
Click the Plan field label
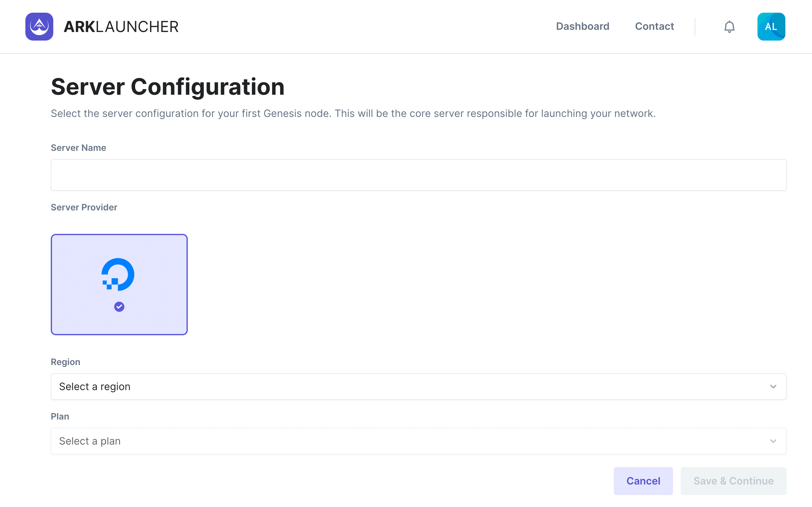coord(60,416)
